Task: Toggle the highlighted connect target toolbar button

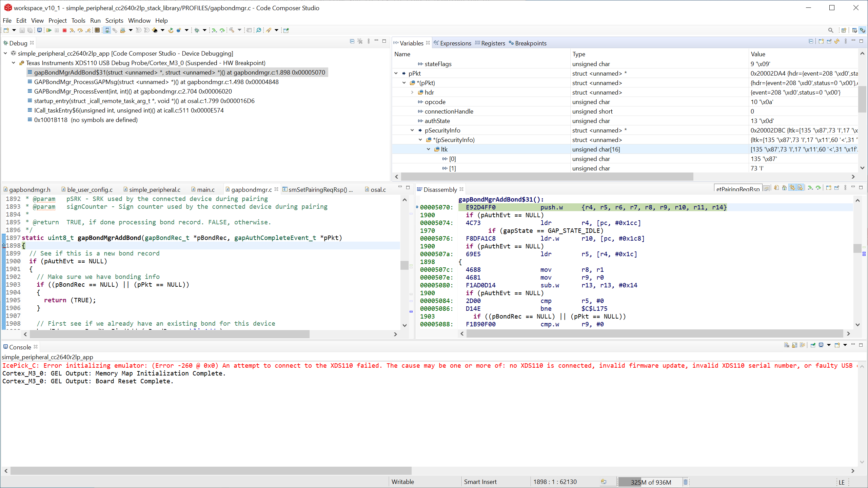Action: (107, 30)
